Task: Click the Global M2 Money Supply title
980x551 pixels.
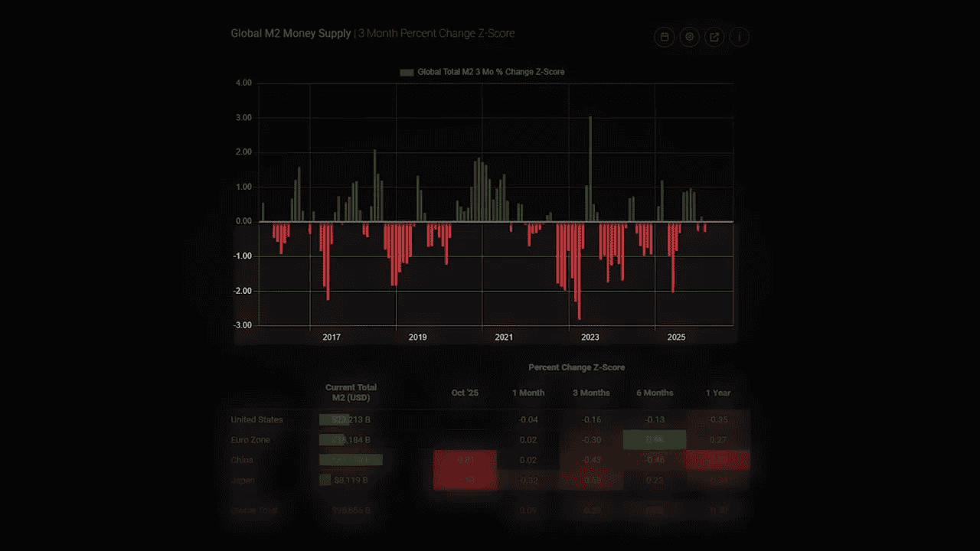Action: [x=291, y=33]
